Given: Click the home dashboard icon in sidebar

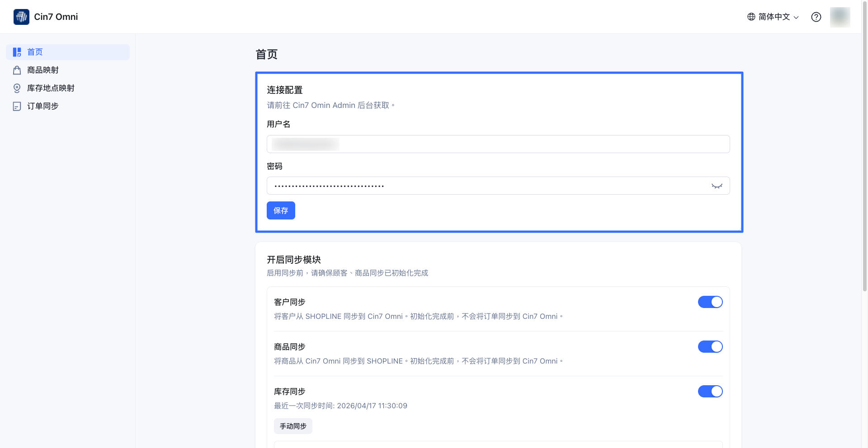Looking at the screenshot, I should [x=17, y=52].
